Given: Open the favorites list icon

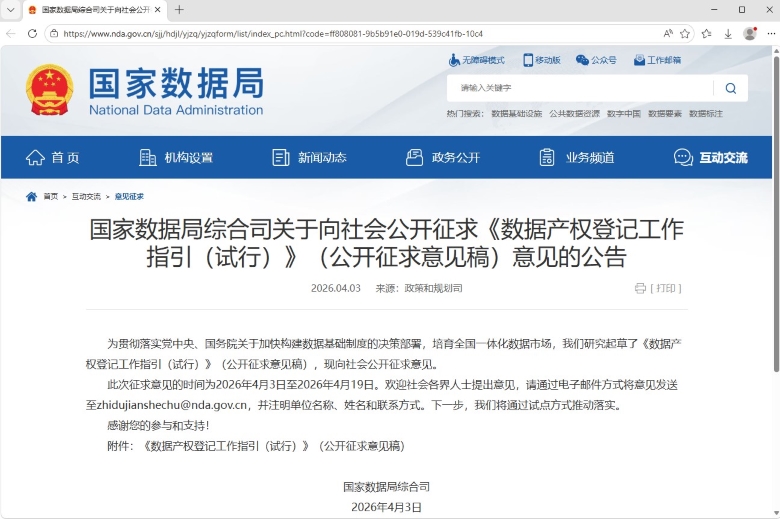Looking at the screenshot, I should click(706, 33).
